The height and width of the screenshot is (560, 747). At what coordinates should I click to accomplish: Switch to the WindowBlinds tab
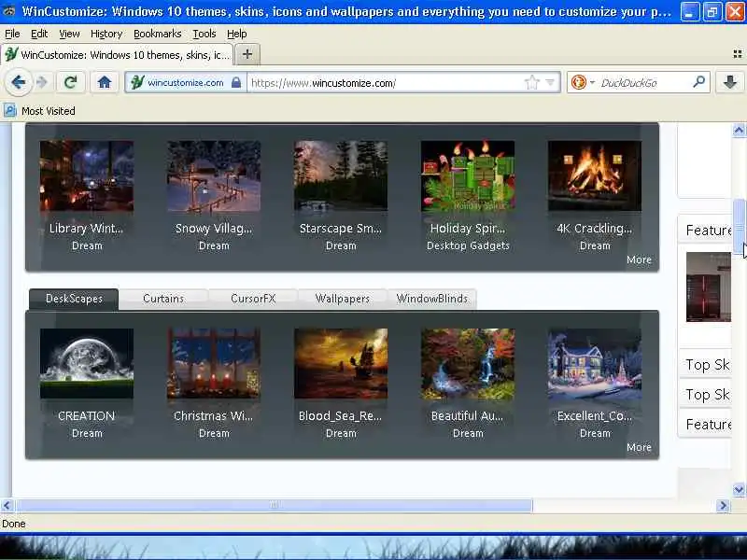[x=432, y=299]
